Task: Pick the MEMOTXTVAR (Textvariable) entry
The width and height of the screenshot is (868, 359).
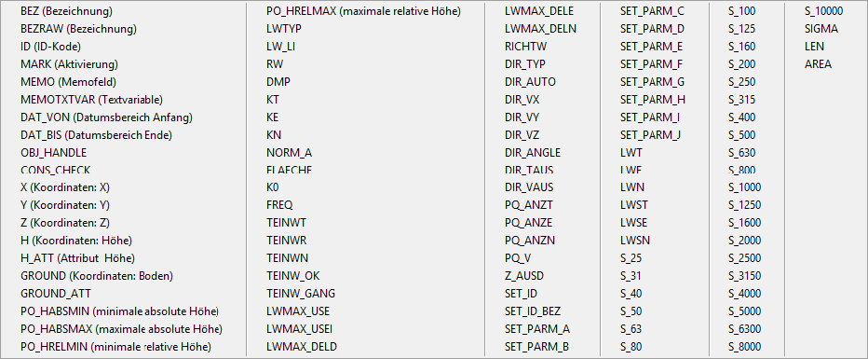Action: (x=92, y=100)
